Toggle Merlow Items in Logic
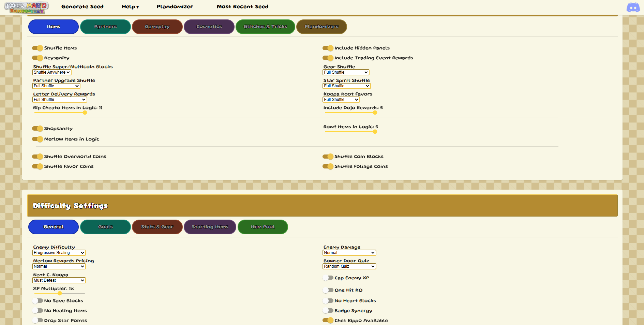This screenshot has height=325, width=644. pos(38,139)
